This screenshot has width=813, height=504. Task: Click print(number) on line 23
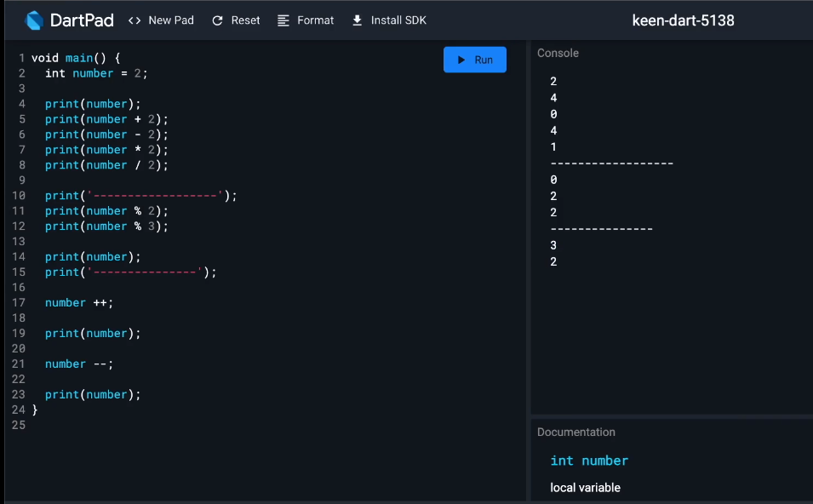point(92,394)
